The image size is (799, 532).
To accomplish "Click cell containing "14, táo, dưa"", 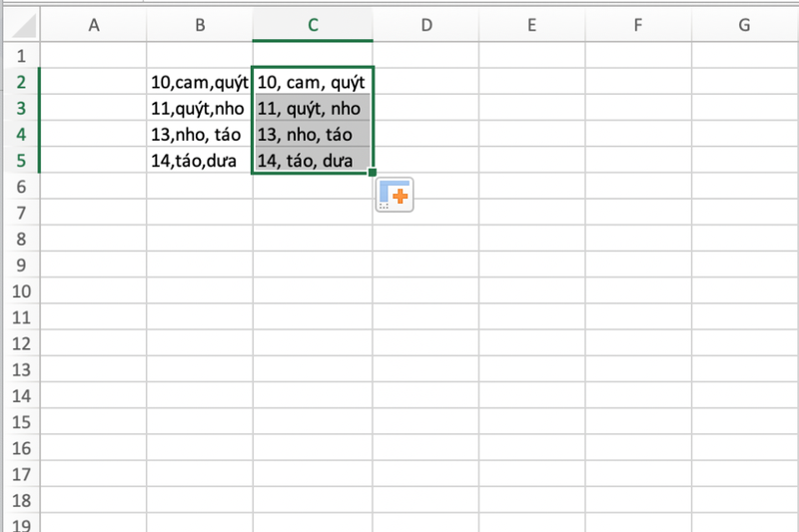I will pyautogui.click(x=313, y=161).
